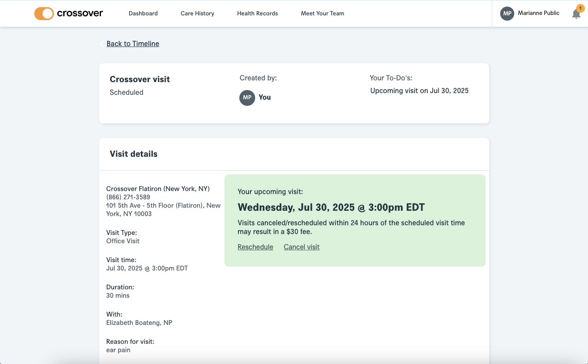Click the You creator name
The height and width of the screenshot is (364, 588).
coord(265,97)
